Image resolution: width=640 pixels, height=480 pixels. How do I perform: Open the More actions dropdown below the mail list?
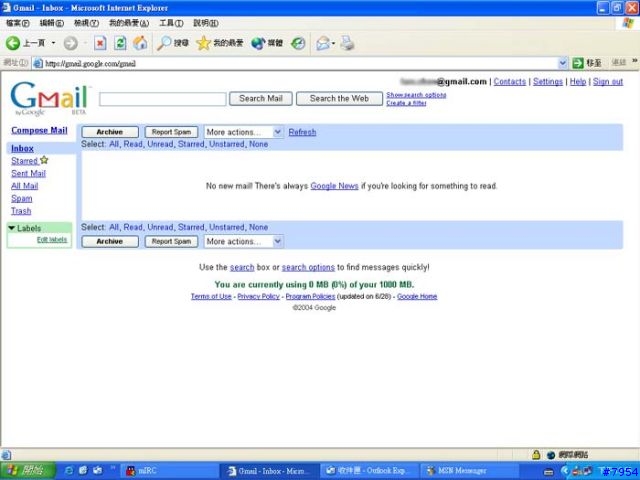coord(244,241)
